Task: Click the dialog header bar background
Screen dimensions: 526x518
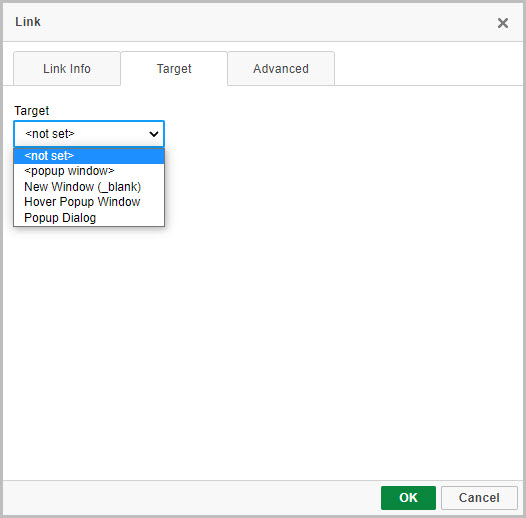Action: click(x=262, y=22)
